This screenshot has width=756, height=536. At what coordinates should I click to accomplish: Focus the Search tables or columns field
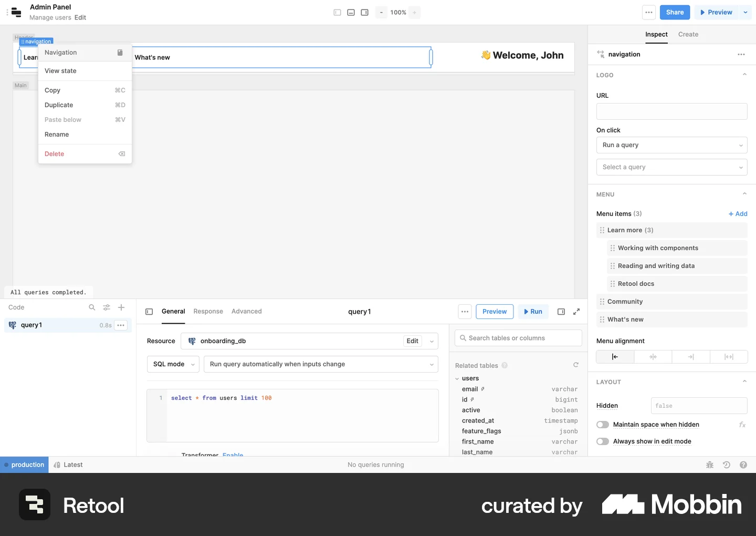tap(518, 338)
